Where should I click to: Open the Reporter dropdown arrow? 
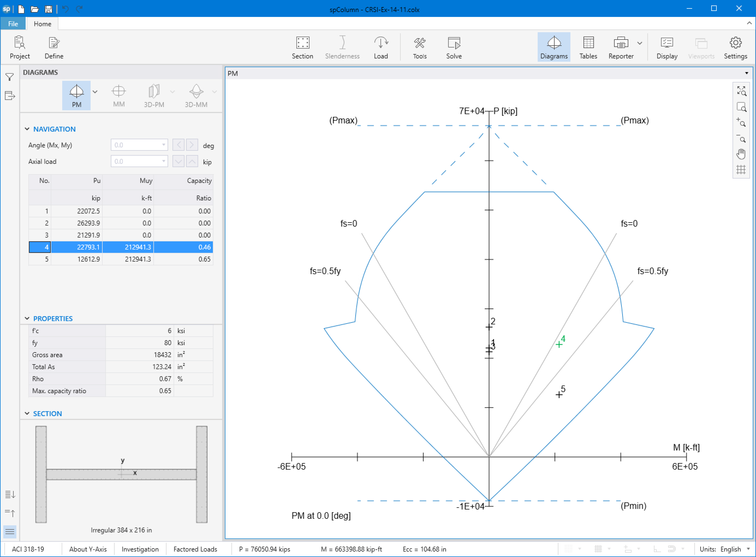(x=640, y=43)
